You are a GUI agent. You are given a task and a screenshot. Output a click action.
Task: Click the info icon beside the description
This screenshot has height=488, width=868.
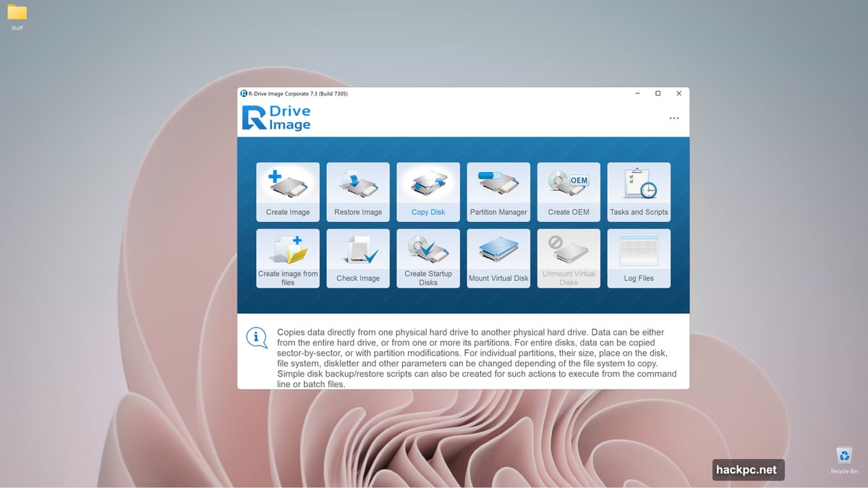(257, 338)
